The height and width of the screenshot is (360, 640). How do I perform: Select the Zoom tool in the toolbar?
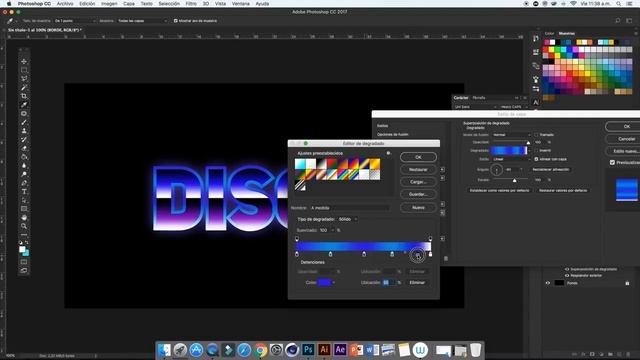[24, 226]
